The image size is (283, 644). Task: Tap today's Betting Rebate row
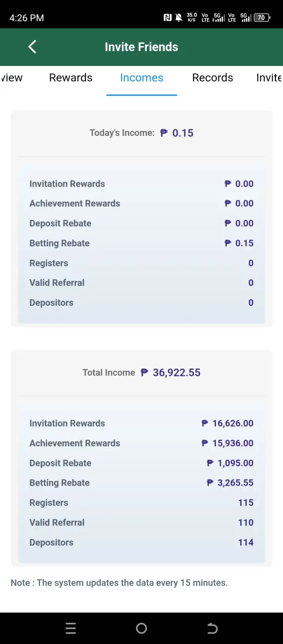coord(141,243)
